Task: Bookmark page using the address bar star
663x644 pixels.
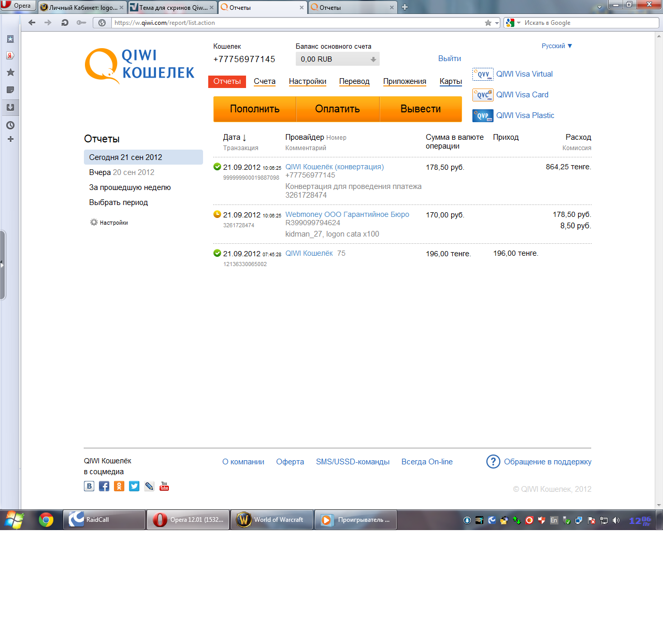Action: tap(488, 23)
